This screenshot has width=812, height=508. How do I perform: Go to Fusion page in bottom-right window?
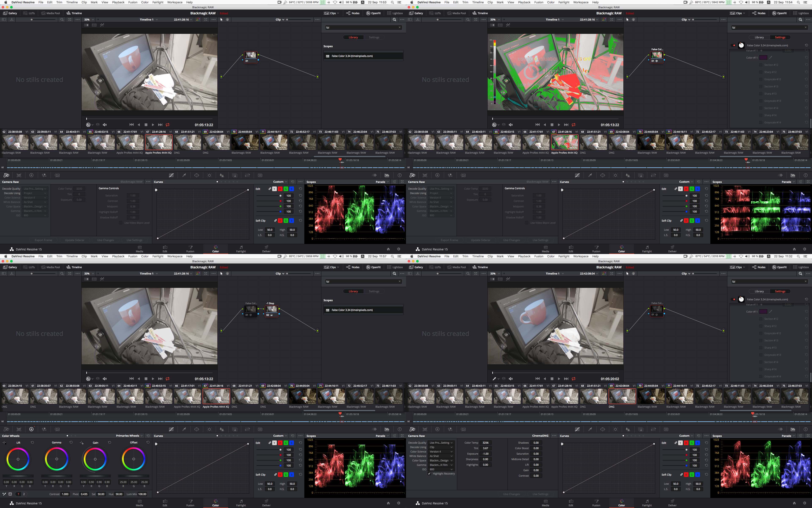pyautogui.click(x=596, y=503)
